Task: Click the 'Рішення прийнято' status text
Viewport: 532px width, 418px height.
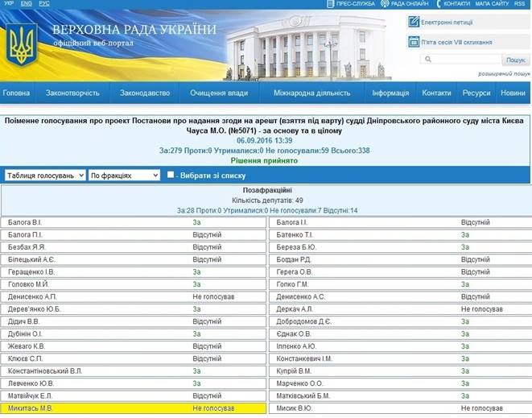Action: (x=264, y=160)
